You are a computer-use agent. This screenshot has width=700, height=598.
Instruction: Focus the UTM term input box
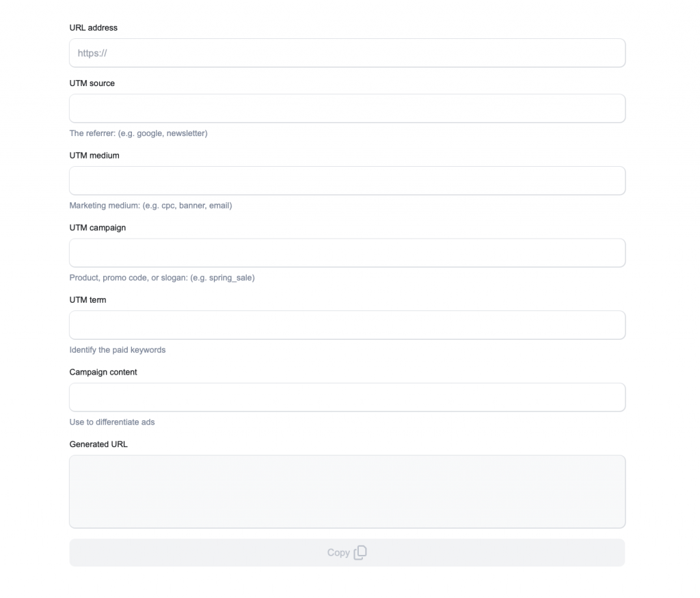coord(347,325)
